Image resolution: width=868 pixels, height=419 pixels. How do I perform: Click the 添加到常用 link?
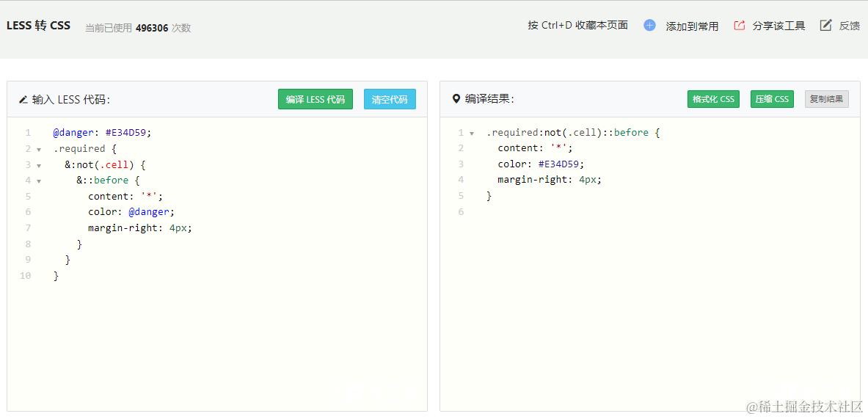click(x=692, y=26)
